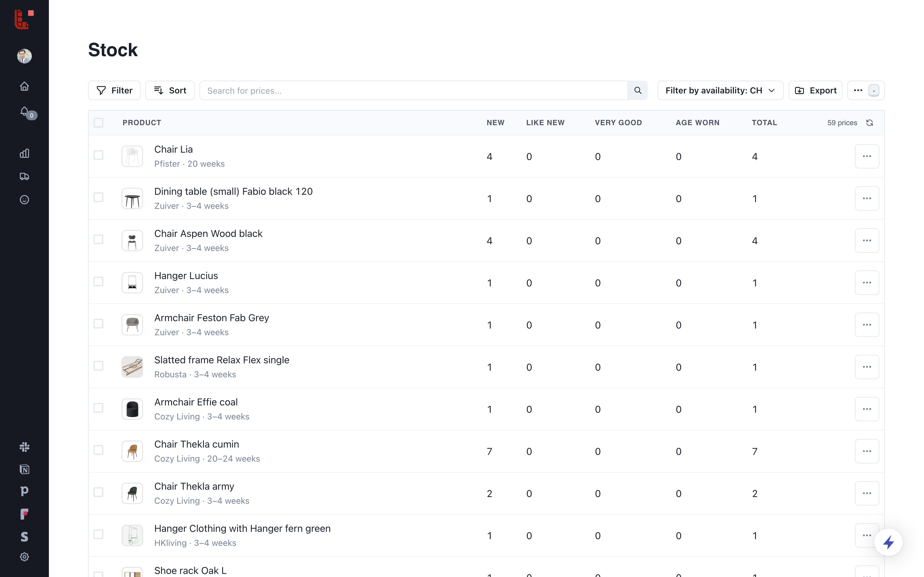Open the Notion integration icon
Image resolution: width=924 pixels, height=577 pixels.
(24, 470)
